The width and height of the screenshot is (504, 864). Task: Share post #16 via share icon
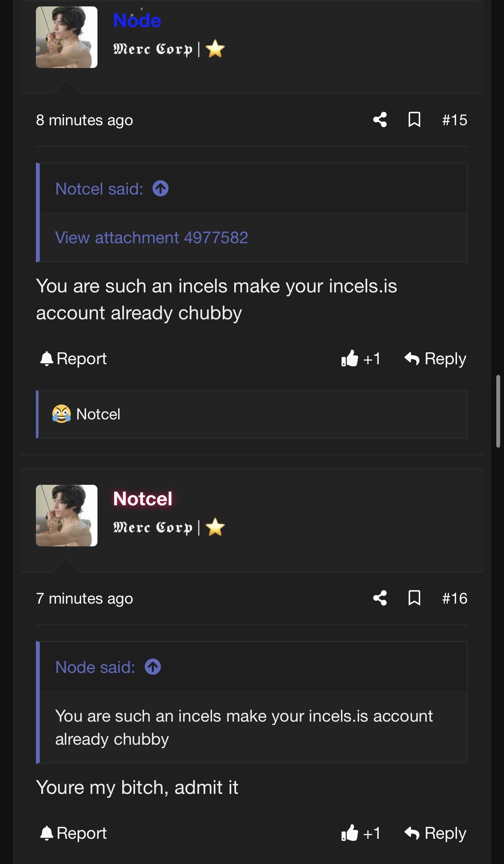click(380, 598)
